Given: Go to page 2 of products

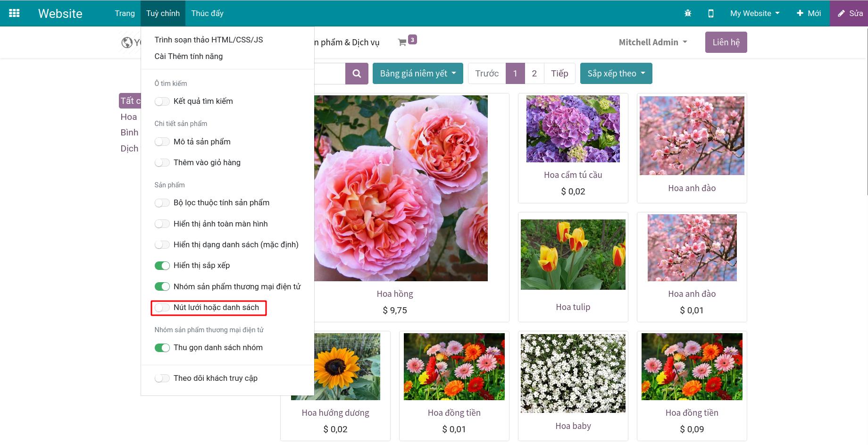Looking at the screenshot, I should (x=534, y=74).
